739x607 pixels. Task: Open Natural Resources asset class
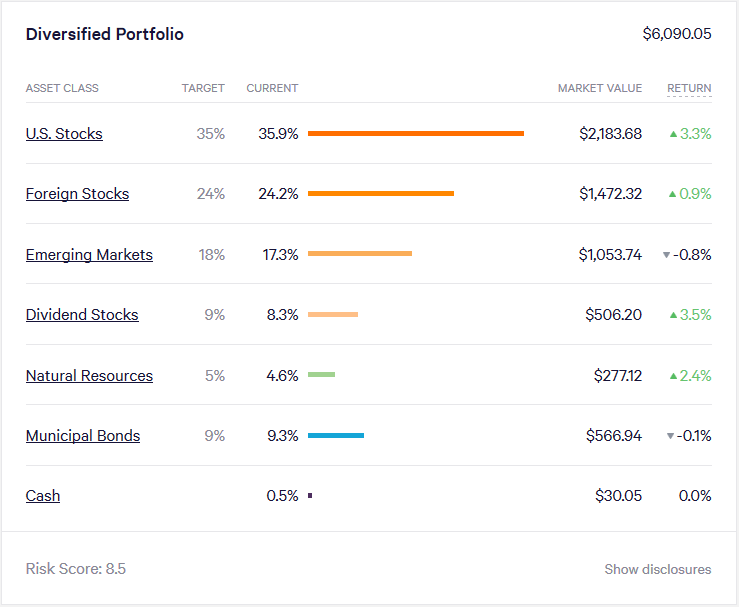(x=89, y=376)
